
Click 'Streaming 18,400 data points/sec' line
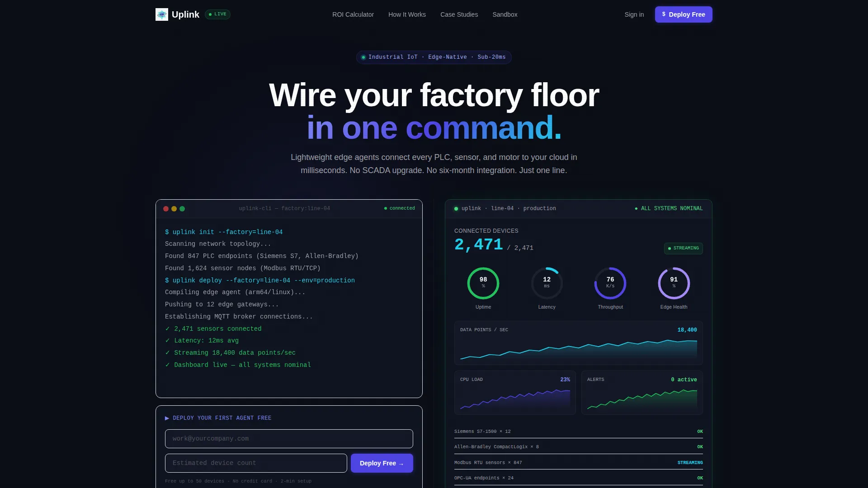(231, 353)
